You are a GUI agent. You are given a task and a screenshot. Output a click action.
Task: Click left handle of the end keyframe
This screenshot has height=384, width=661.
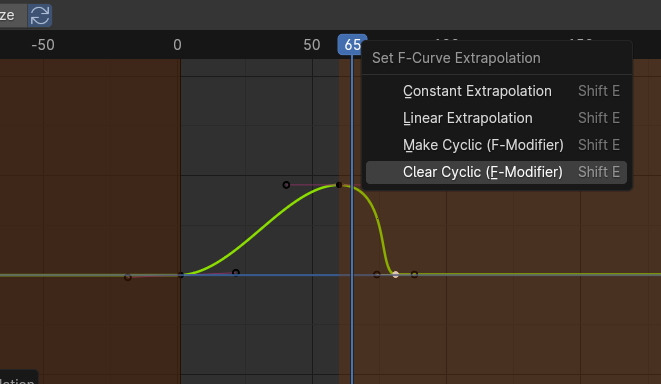coord(377,274)
